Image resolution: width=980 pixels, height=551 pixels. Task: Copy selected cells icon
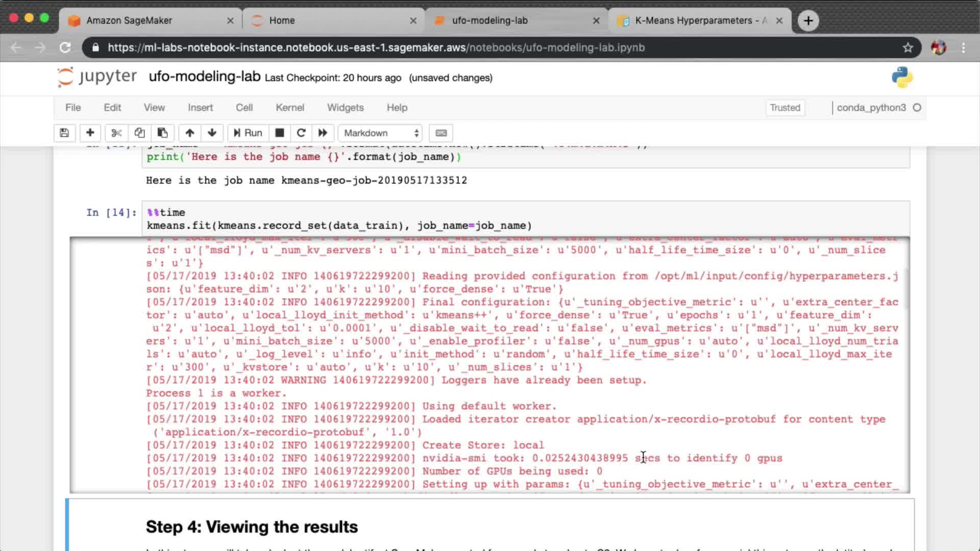click(x=139, y=133)
